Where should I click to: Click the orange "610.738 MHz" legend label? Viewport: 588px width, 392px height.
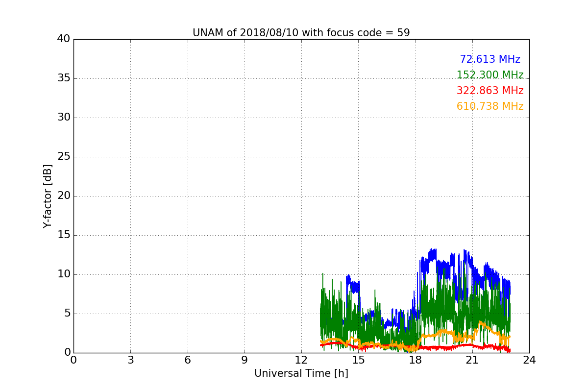click(490, 106)
